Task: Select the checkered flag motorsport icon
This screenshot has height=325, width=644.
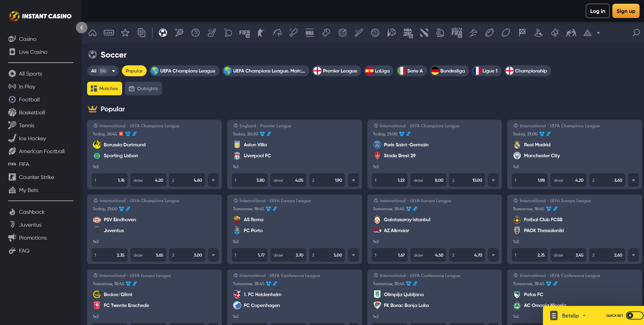Action: (x=522, y=33)
